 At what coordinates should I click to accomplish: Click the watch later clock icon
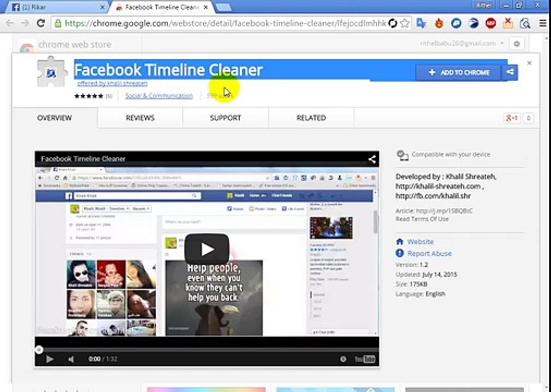coord(343,359)
